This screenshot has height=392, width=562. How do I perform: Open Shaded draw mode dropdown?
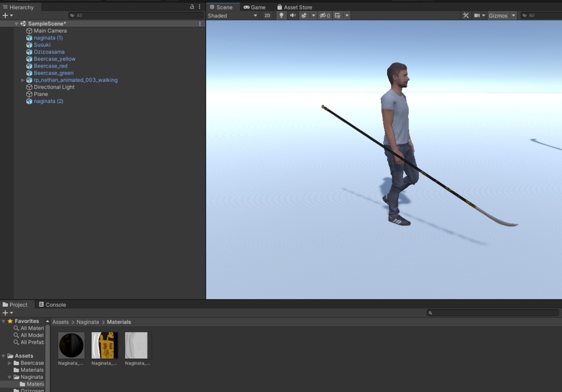[233, 16]
